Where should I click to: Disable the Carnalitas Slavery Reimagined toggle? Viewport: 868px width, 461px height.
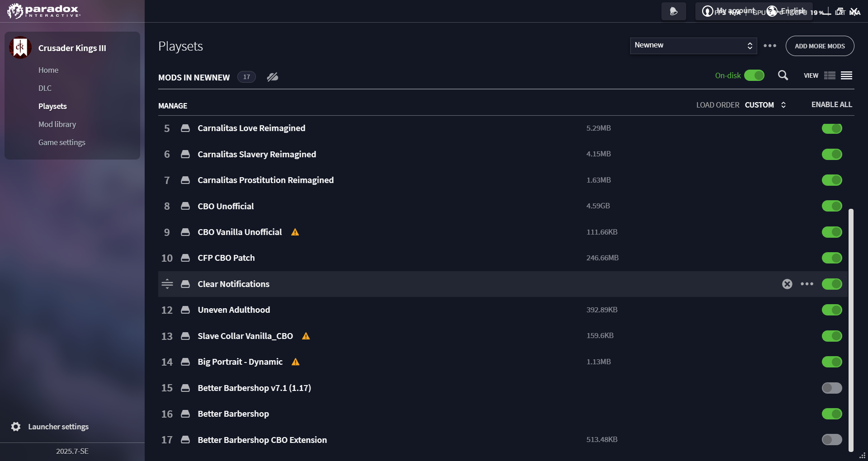pos(832,154)
